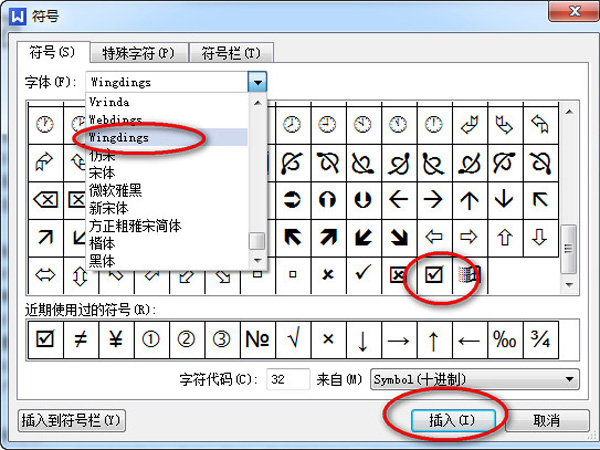Select the outlined up-down double arrow
The width and height of the screenshot is (600, 450).
pos(80,276)
